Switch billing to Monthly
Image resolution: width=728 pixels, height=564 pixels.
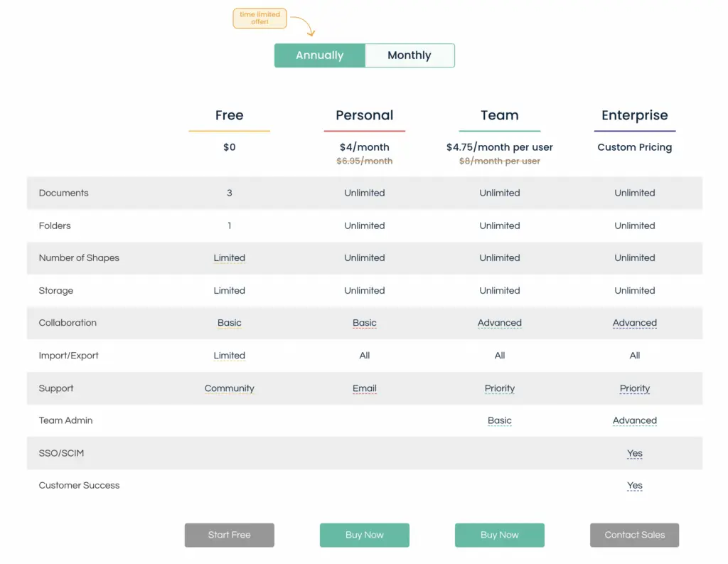click(x=409, y=55)
